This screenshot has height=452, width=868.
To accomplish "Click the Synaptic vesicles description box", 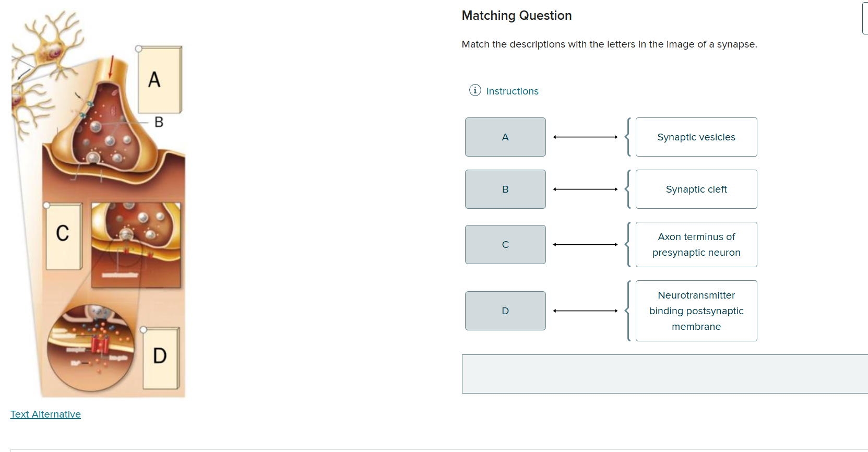I will click(x=696, y=137).
